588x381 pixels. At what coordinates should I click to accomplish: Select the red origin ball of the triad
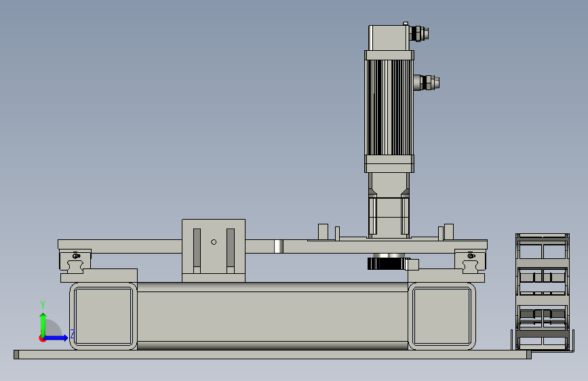coord(42,338)
